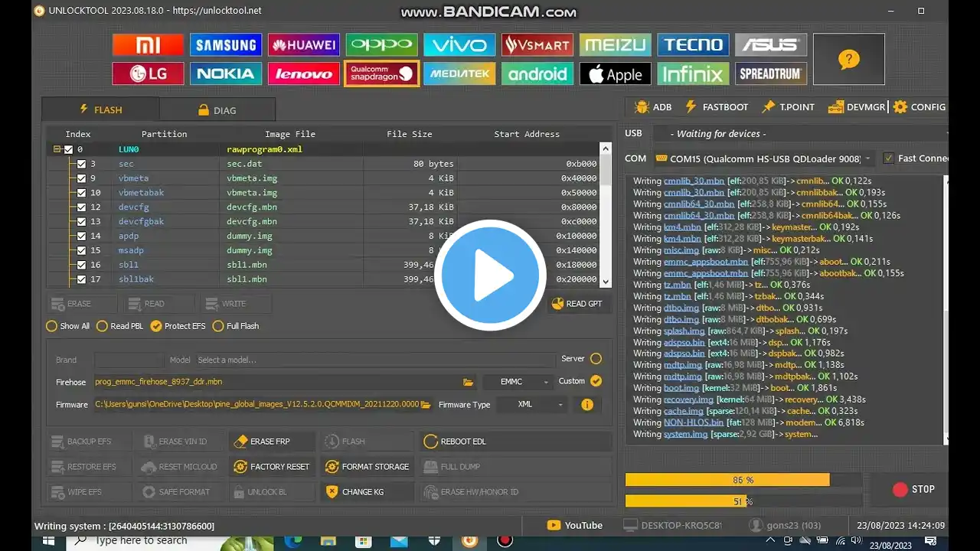Open the yellow help question icon

point(848,60)
